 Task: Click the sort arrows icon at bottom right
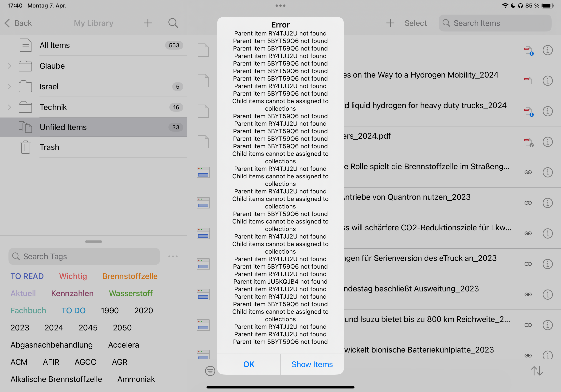click(x=537, y=371)
